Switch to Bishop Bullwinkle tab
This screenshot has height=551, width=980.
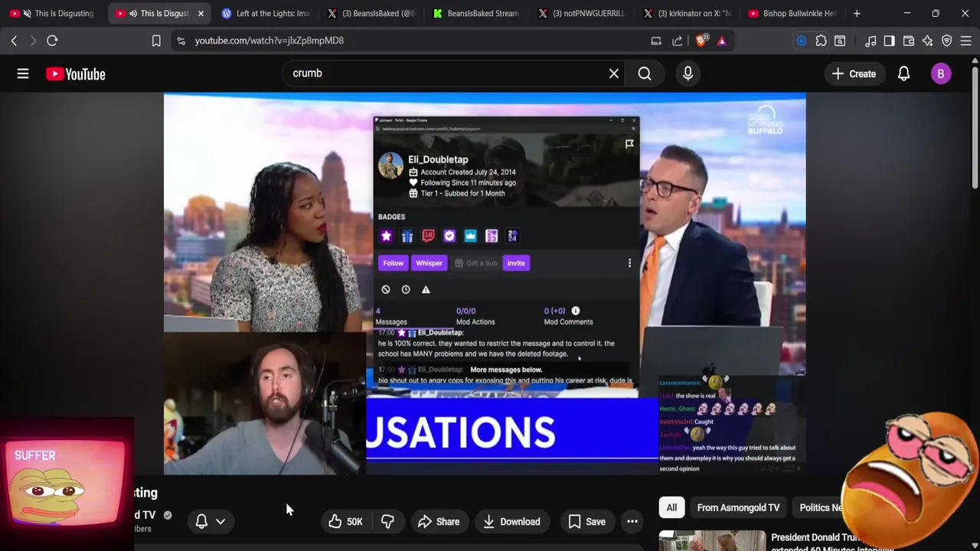point(793,13)
